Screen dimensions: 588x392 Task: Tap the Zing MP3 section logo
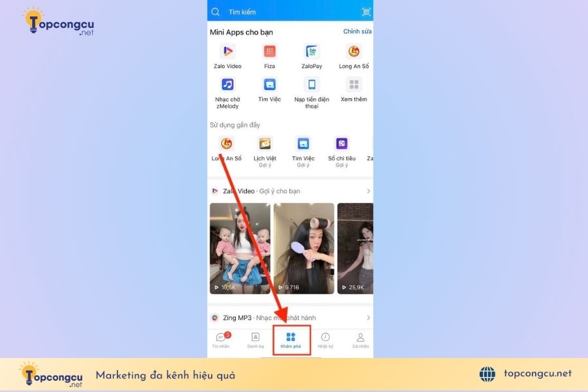tap(215, 318)
